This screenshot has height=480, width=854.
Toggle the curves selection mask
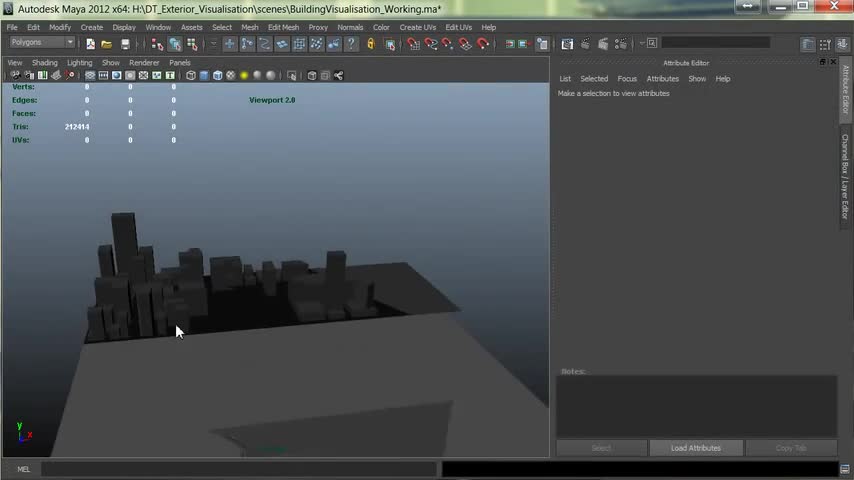tap(265, 44)
